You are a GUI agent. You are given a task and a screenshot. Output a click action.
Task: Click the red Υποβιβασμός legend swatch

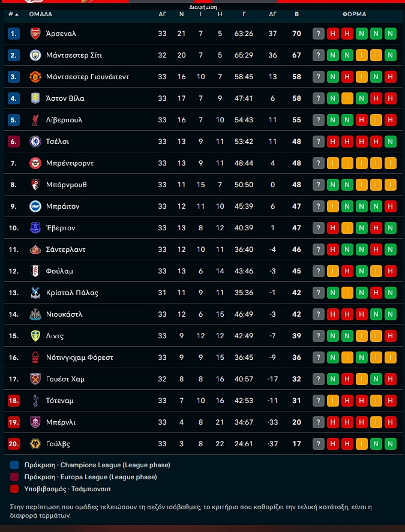(x=14, y=489)
